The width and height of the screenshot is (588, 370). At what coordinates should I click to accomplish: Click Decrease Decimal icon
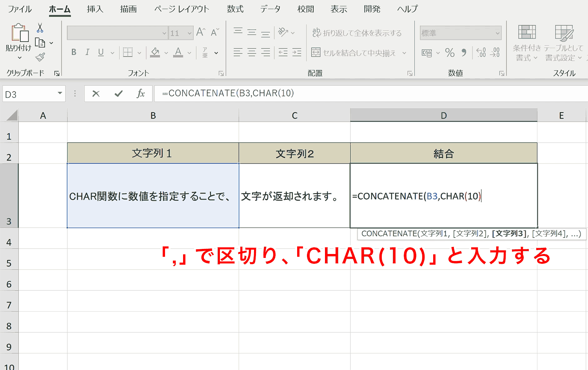[x=495, y=53]
